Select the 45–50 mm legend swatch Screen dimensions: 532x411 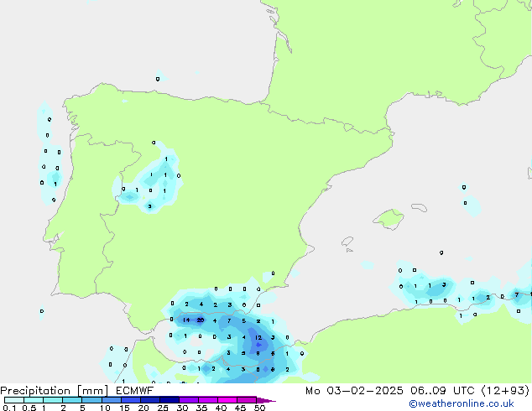point(247,400)
